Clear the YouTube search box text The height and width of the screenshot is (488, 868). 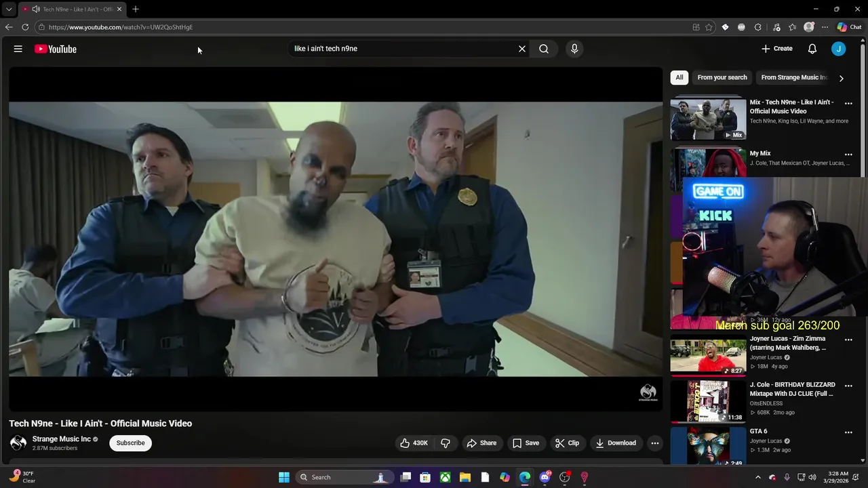(522, 49)
